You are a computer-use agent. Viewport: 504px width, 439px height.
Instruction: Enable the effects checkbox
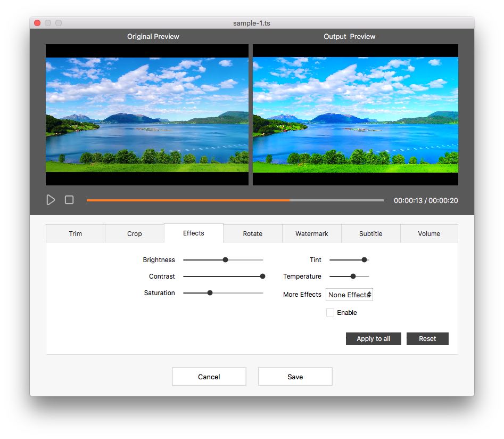coord(330,312)
